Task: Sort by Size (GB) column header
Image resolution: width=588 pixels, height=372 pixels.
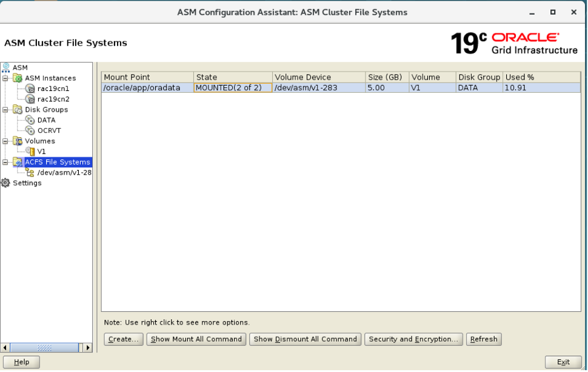Action: click(x=387, y=77)
